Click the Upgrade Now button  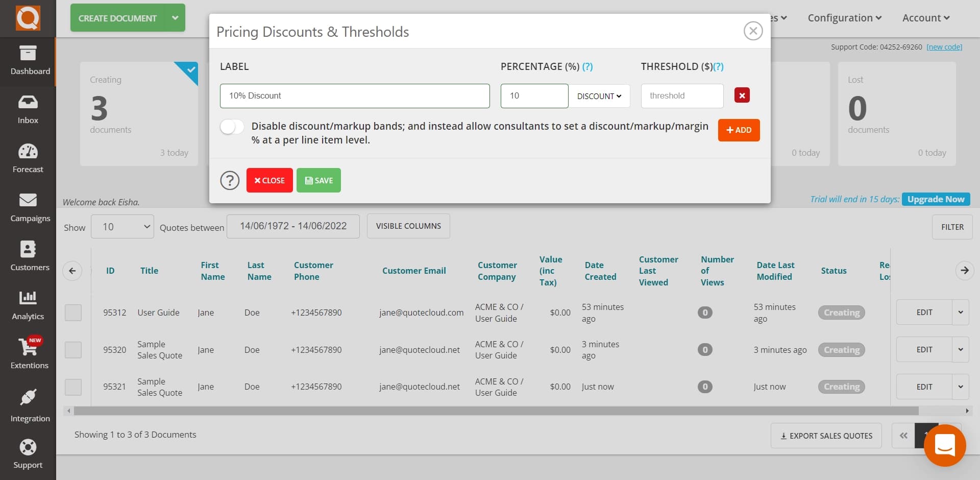tap(935, 199)
